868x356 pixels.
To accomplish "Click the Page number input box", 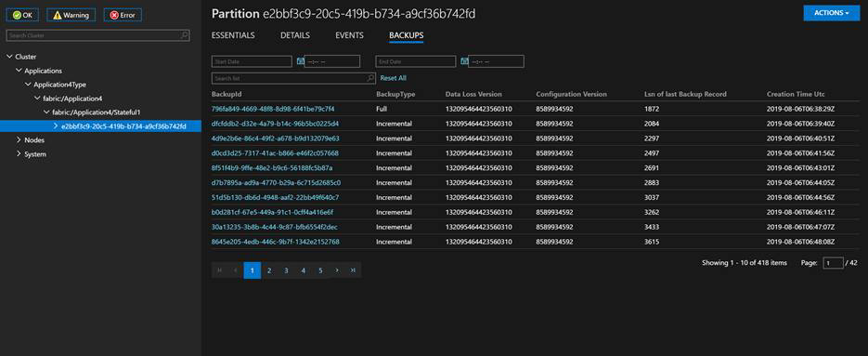I will coord(833,263).
